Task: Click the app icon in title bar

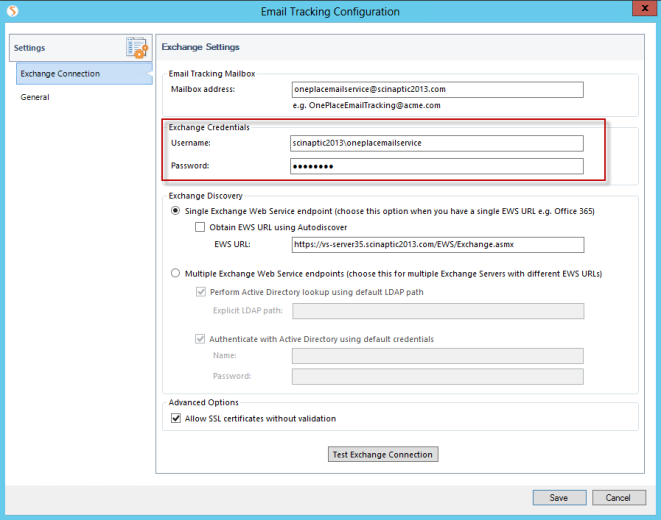Action: [x=10, y=11]
